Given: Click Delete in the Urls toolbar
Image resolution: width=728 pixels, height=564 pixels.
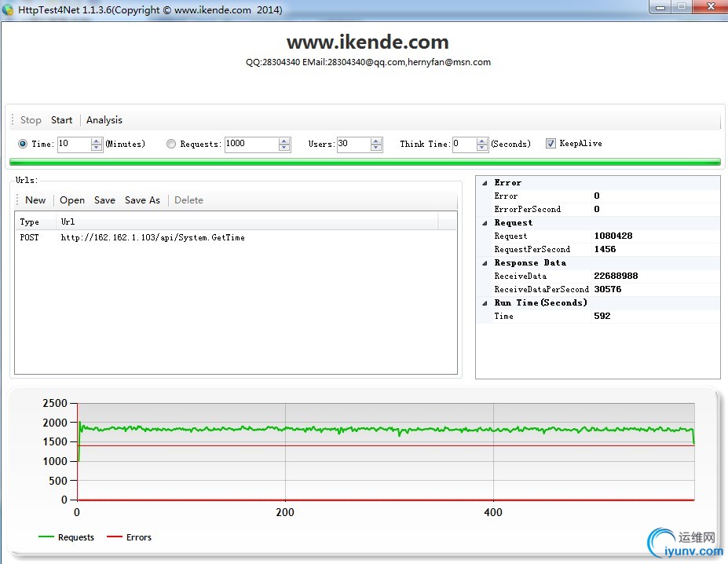Looking at the screenshot, I should [188, 200].
